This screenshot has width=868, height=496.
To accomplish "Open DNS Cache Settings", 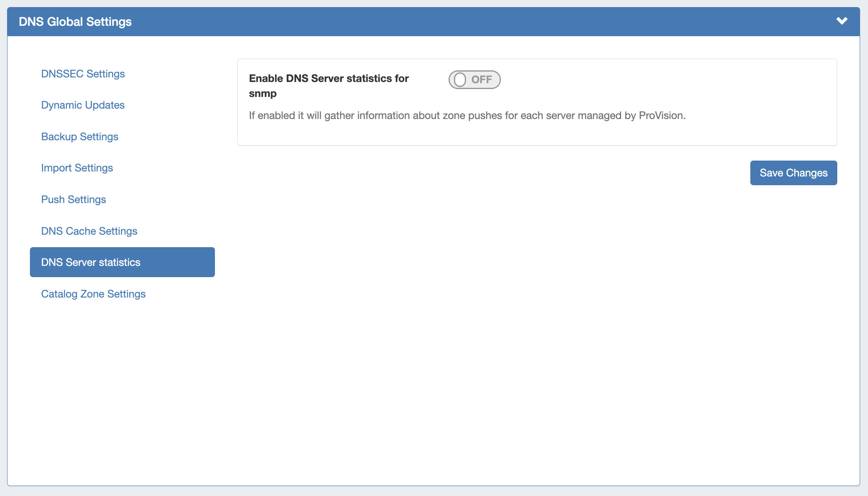I will [x=89, y=231].
